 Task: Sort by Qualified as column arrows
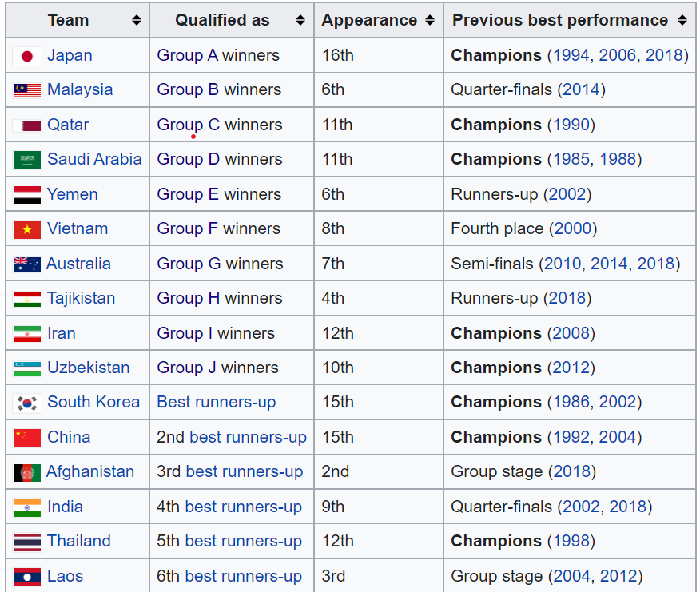pyautogui.click(x=300, y=21)
